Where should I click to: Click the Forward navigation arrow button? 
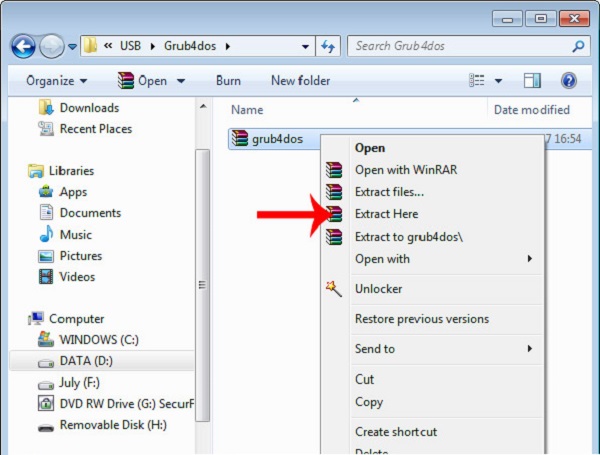coord(52,46)
